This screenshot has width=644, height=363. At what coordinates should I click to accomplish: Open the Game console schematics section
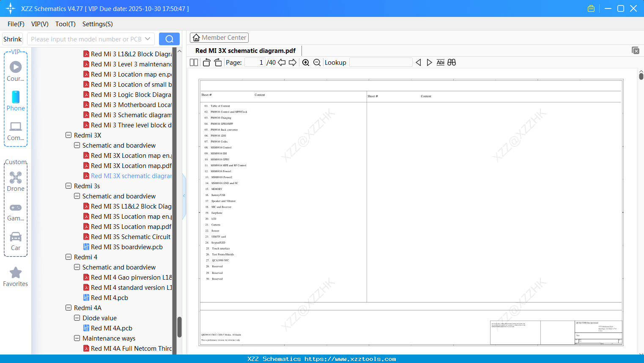pos(16,207)
